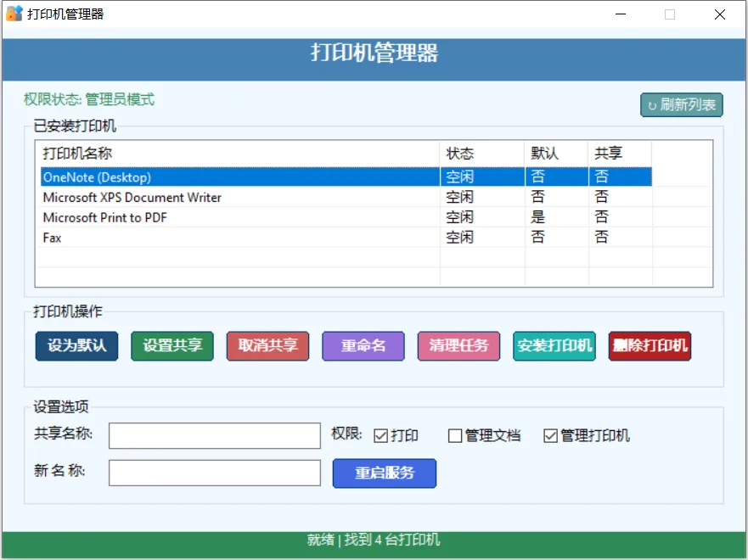Viewport: 748px width, 560px height.
Task: Click the 默认 column header
Action: (556, 154)
